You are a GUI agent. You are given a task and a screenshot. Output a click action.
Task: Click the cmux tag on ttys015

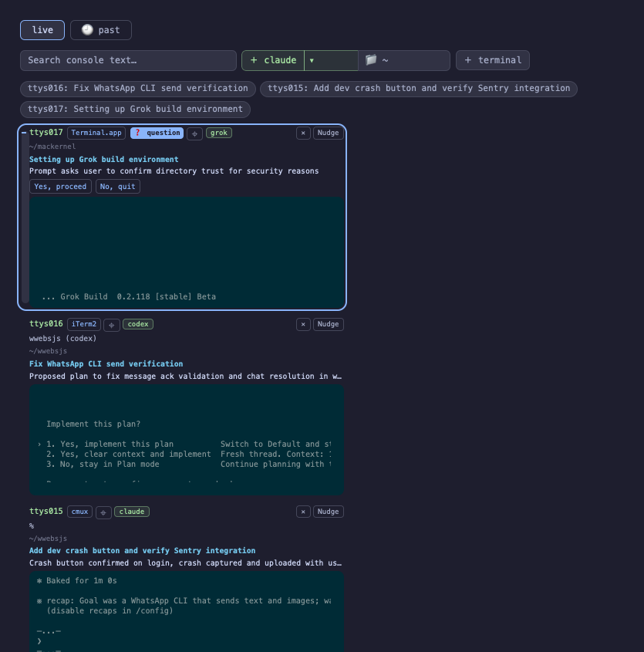click(79, 512)
